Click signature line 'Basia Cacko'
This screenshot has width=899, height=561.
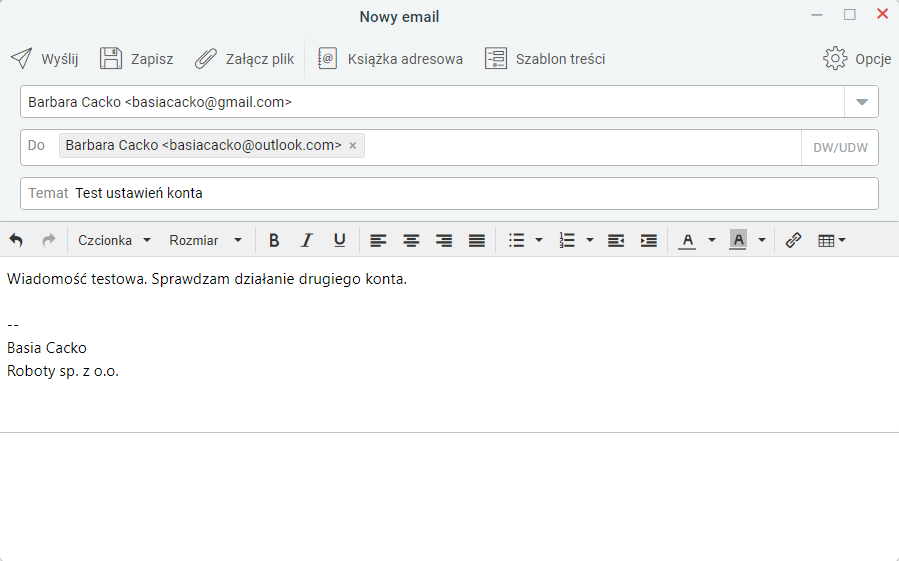point(47,348)
